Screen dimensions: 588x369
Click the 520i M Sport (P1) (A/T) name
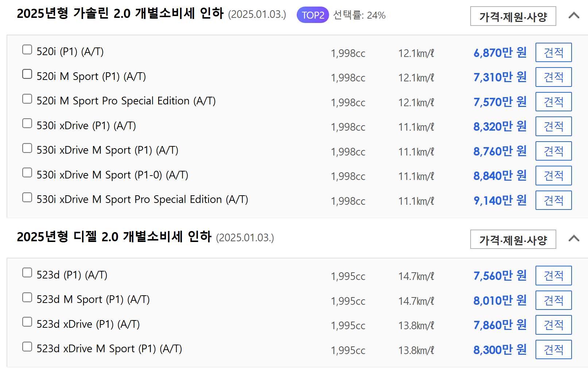click(x=91, y=76)
